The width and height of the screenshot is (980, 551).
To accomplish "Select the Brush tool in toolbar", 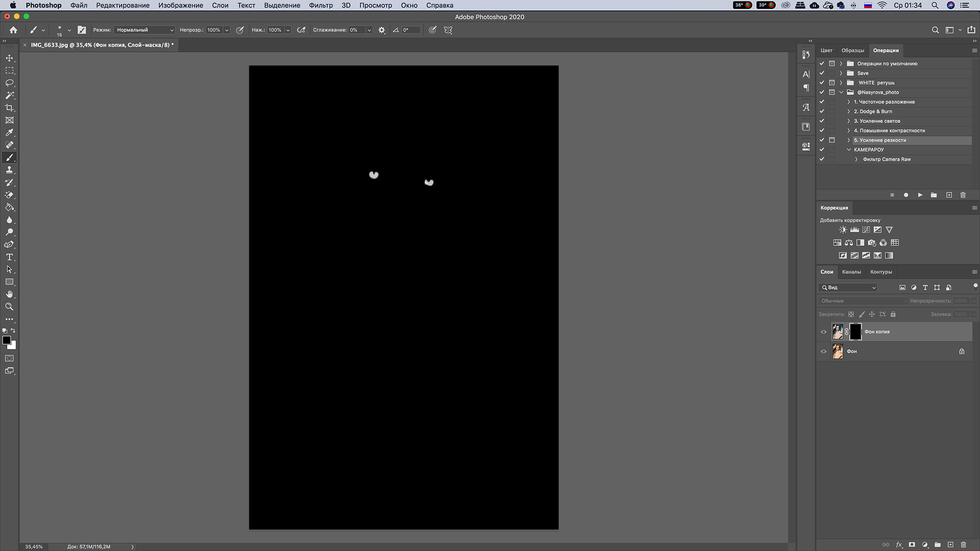I will 9,157.
